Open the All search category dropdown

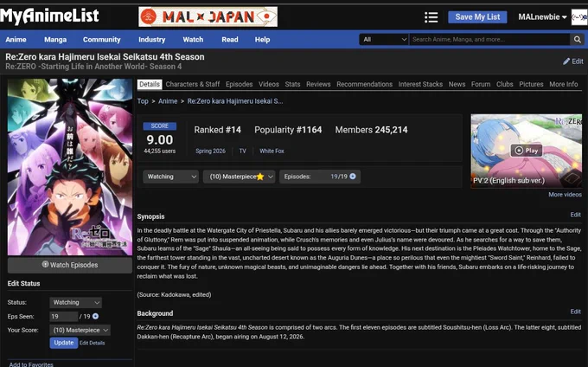tap(384, 40)
